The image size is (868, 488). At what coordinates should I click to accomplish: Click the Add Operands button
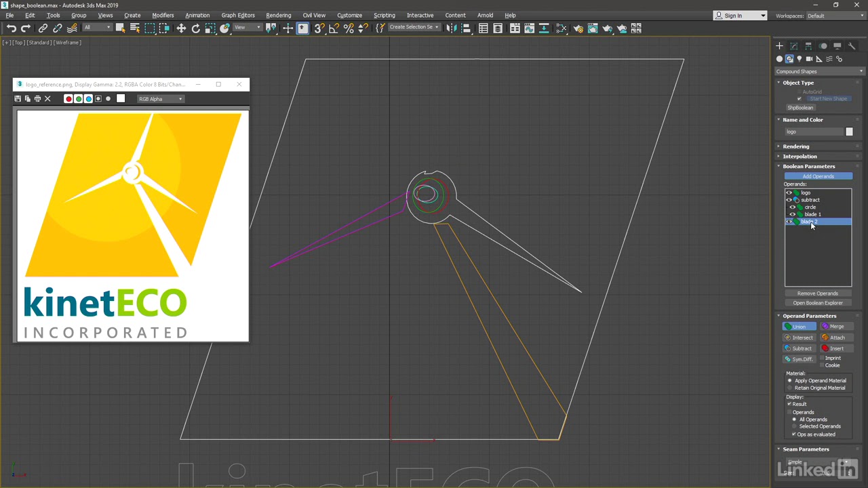[x=818, y=176]
